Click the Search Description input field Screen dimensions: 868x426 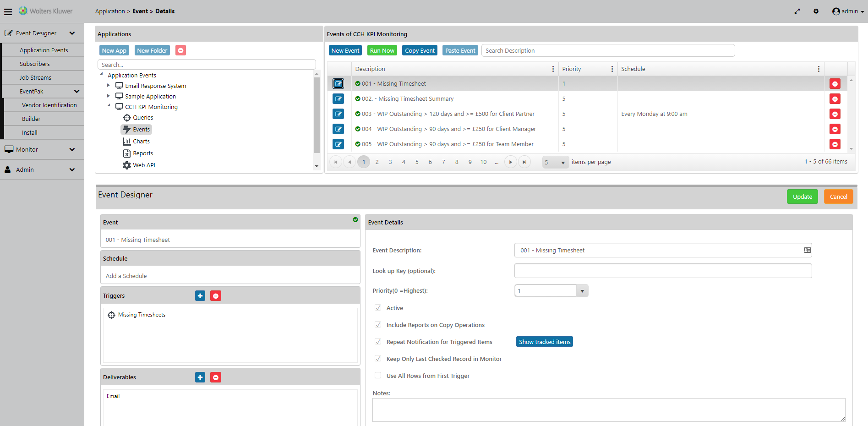click(x=608, y=50)
